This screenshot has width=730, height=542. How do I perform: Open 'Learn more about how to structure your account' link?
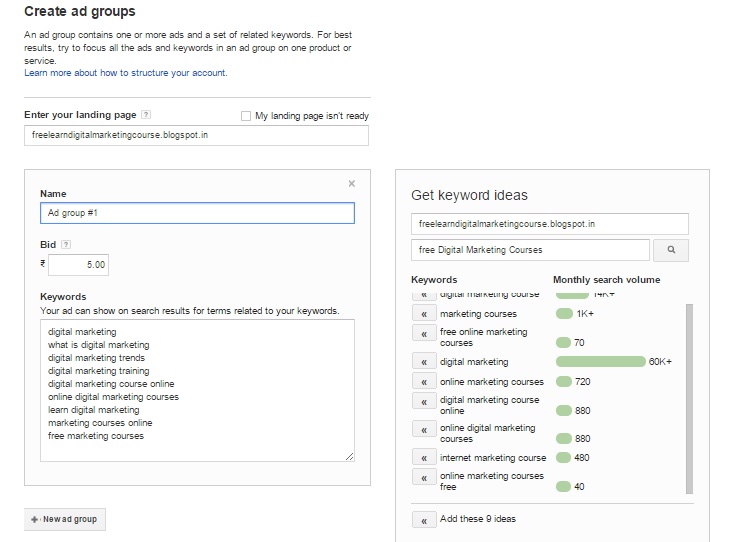coord(126,73)
